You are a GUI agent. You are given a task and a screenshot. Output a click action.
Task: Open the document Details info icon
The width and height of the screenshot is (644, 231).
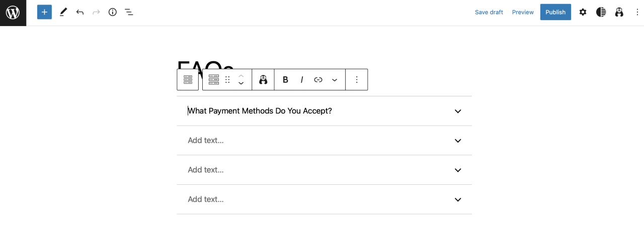point(112,12)
